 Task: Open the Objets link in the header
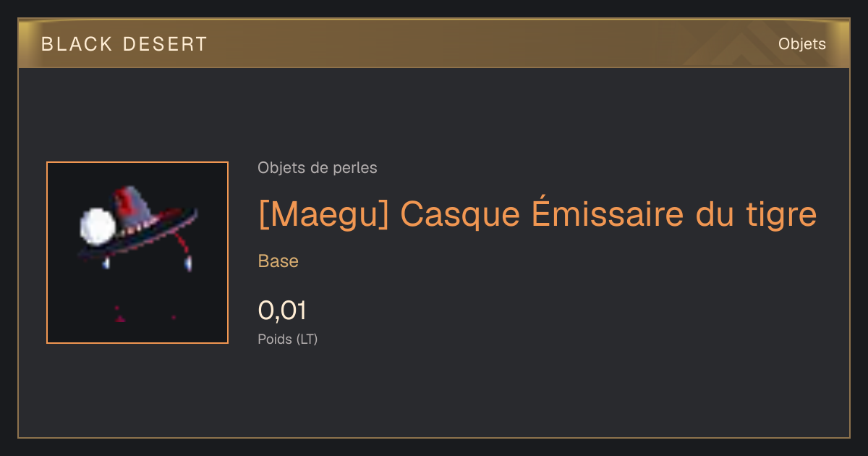(801, 44)
